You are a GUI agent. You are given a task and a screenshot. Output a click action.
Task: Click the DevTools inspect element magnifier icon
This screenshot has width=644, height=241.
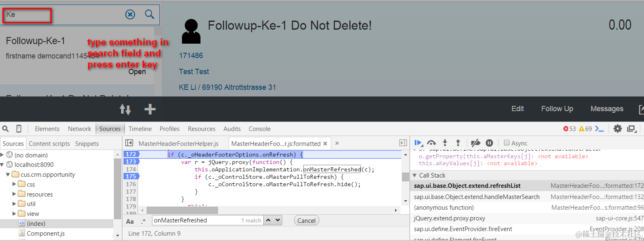click(x=5, y=129)
